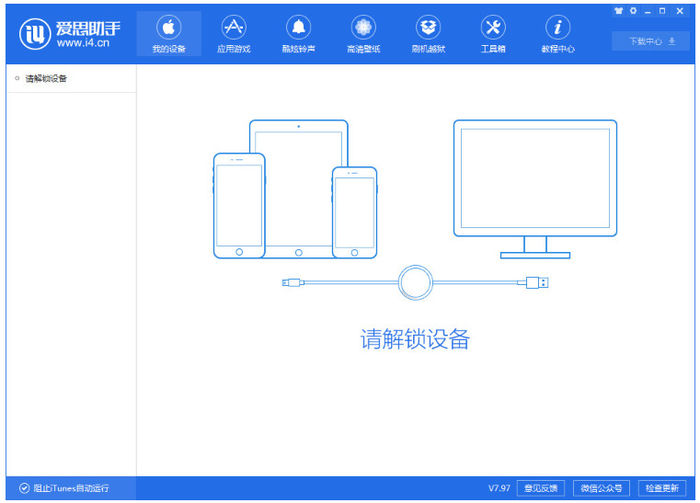Click the 检查更新 check update button
The height and width of the screenshot is (503, 700).
point(664,489)
